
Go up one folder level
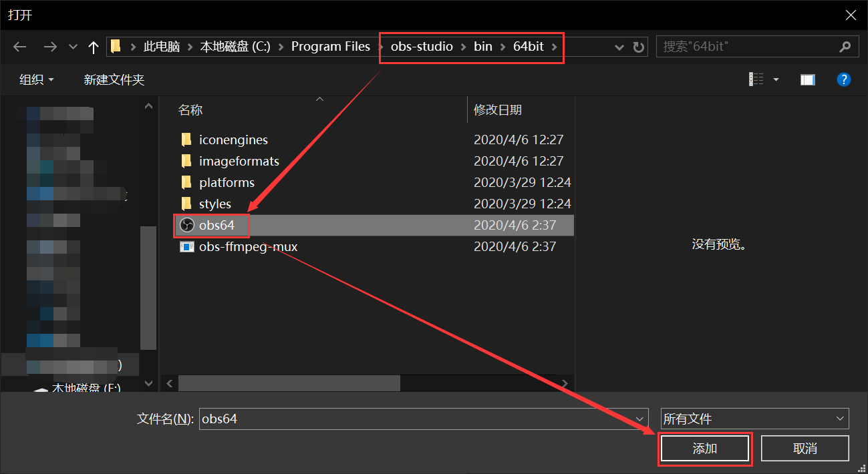tap(94, 47)
